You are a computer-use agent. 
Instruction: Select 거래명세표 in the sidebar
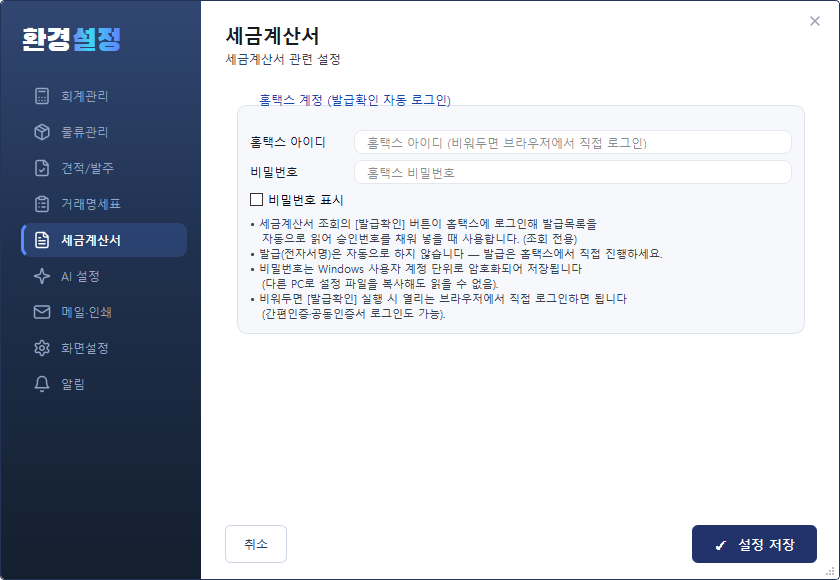(104, 204)
